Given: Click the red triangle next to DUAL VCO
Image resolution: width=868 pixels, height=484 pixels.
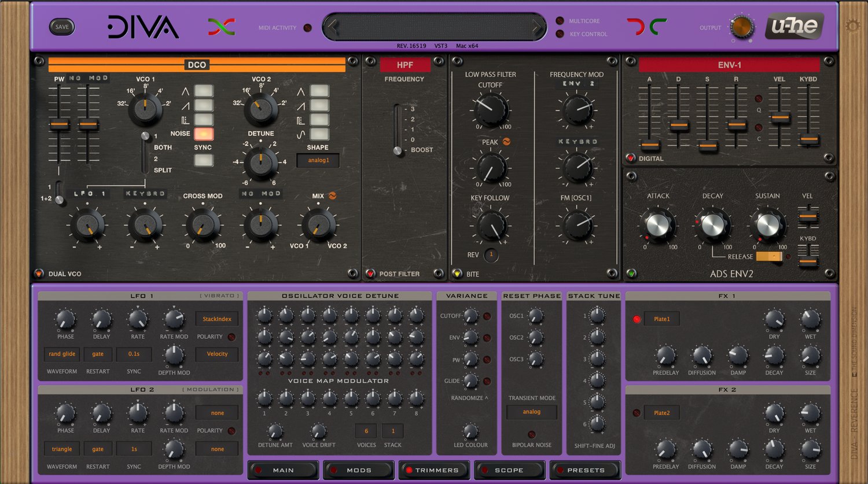Looking at the screenshot, I should pyautogui.click(x=39, y=274).
